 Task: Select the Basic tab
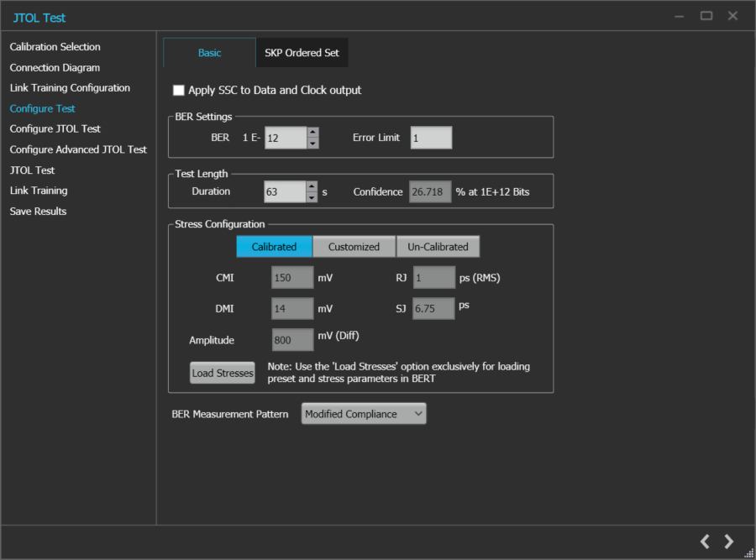pos(208,52)
